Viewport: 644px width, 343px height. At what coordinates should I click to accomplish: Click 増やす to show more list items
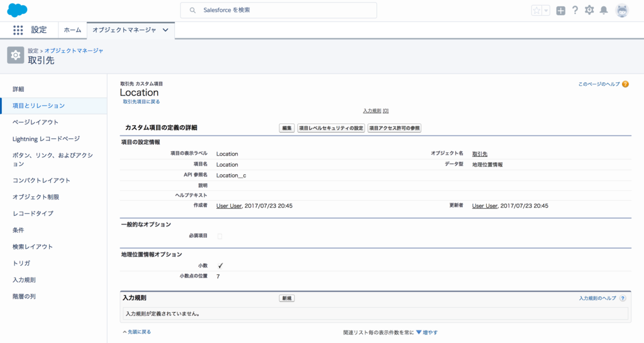click(x=430, y=333)
